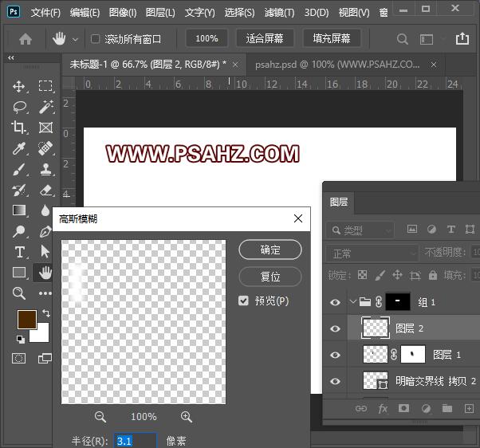Select the Move tool

pyautogui.click(x=19, y=87)
